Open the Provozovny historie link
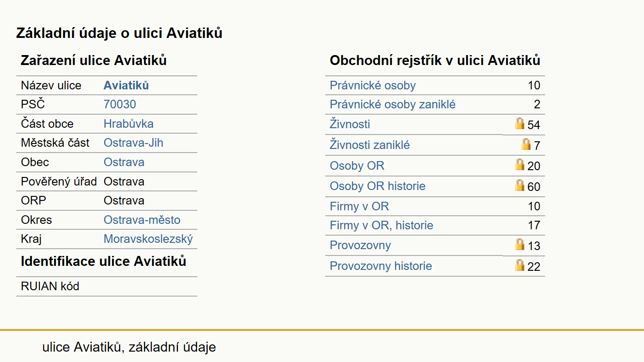This screenshot has height=362, width=644. tap(381, 266)
